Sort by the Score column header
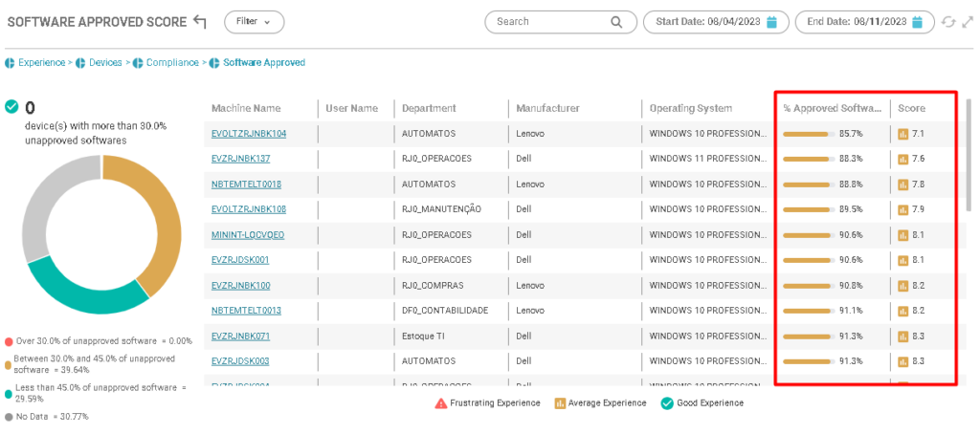The height and width of the screenshot is (434, 980). coord(911,108)
